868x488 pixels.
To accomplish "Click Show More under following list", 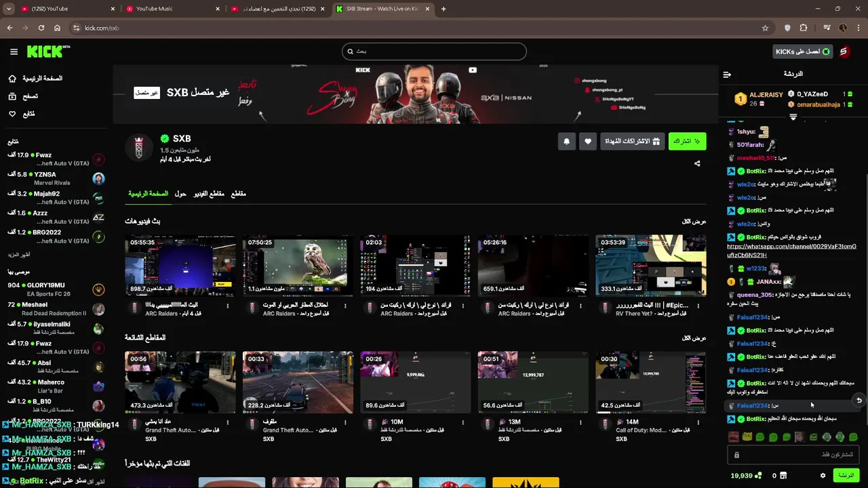I will 19,255.
